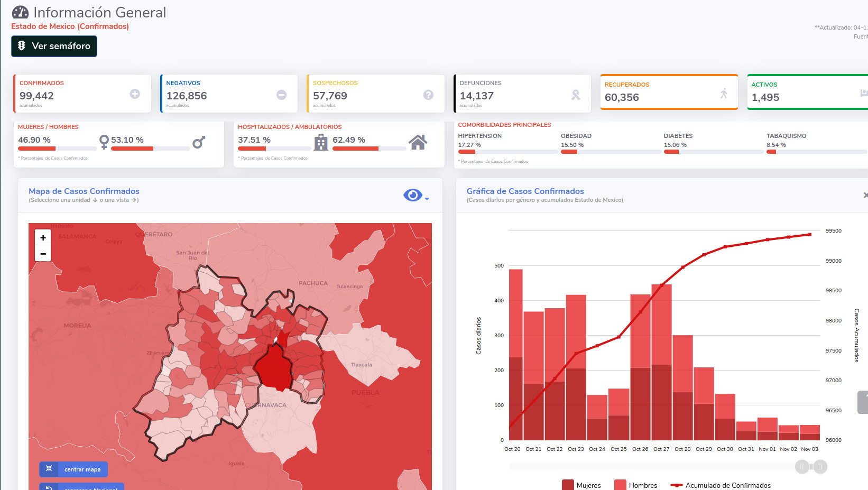Click the ribbon icon in Defunciones card
This screenshot has width=868, height=490.
[x=576, y=95]
